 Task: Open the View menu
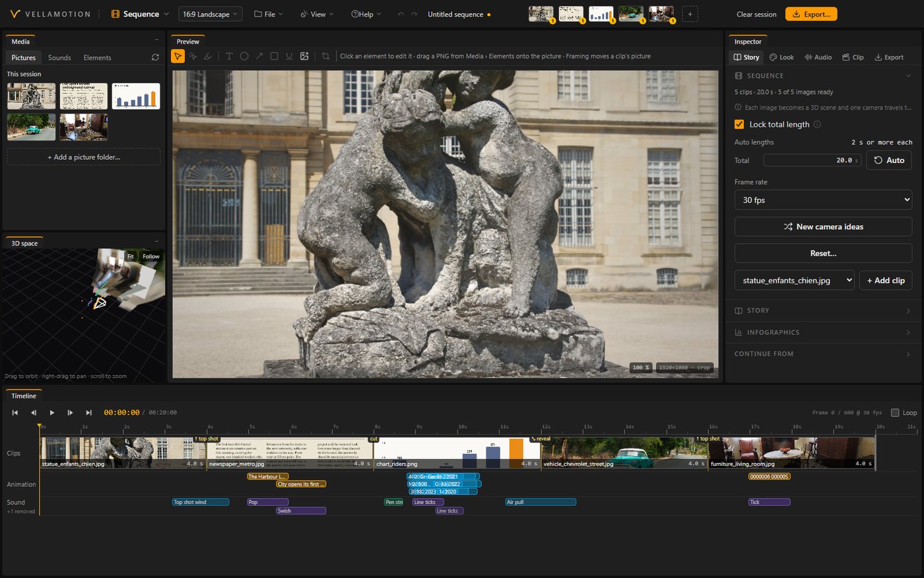tap(317, 14)
